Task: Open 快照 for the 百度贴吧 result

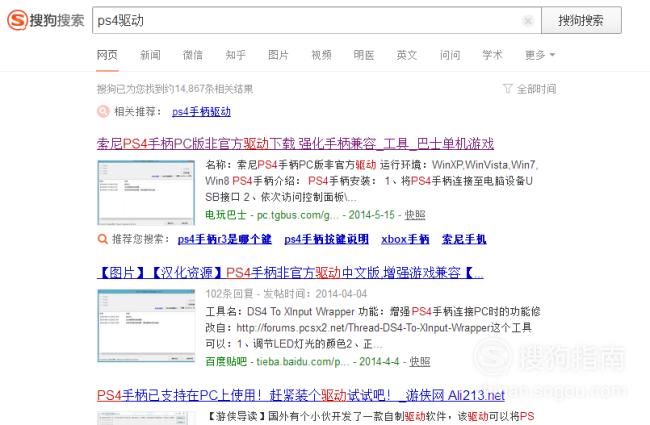Action: 420,362
